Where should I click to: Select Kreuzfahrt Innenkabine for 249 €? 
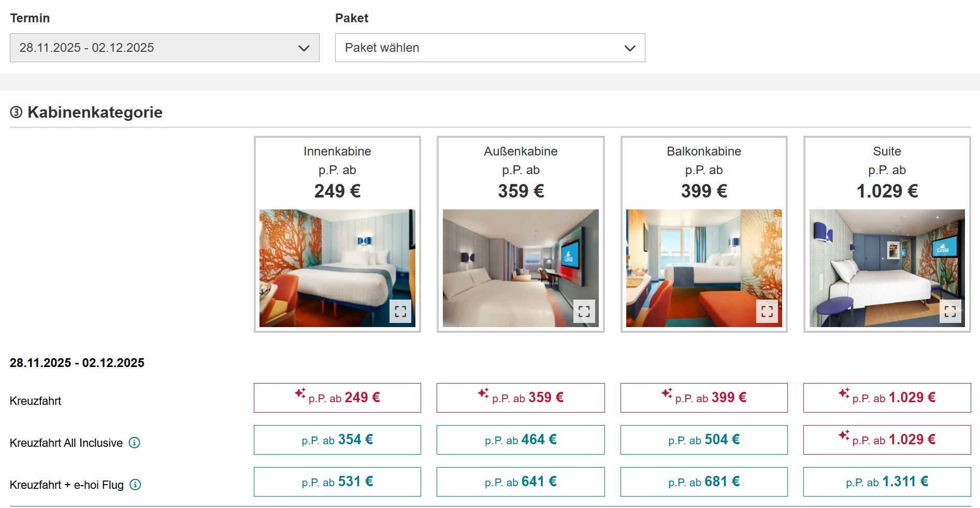click(x=337, y=398)
